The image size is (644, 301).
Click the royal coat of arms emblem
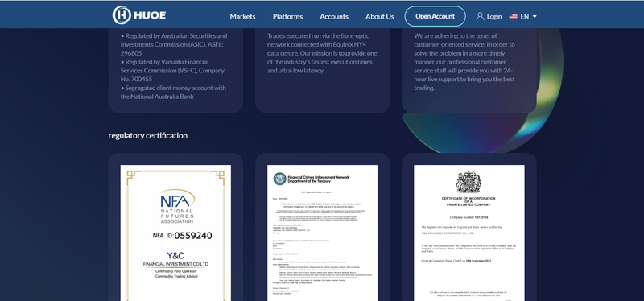pos(469,183)
